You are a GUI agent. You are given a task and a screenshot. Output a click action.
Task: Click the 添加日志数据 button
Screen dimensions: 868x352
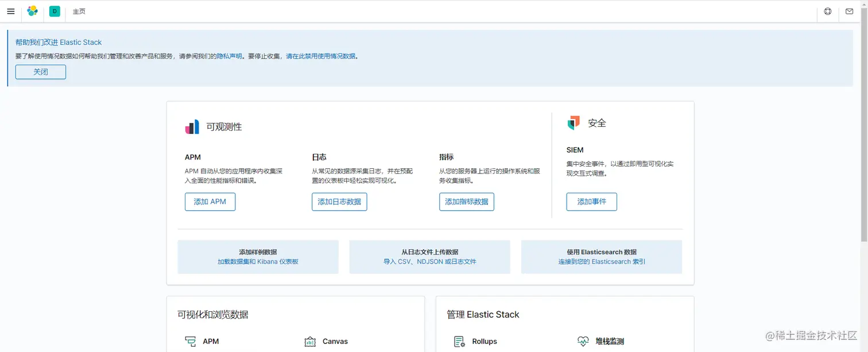[339, 202]
